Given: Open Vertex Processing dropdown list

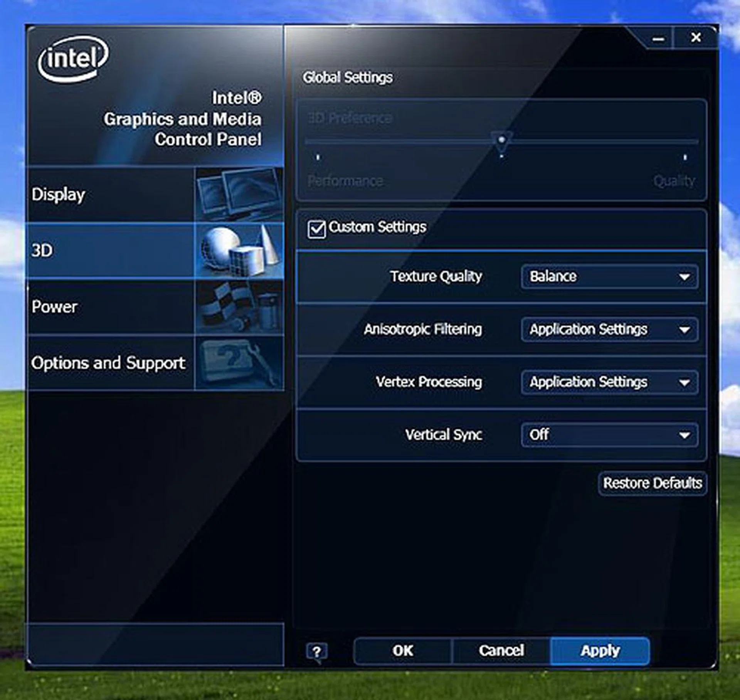Looking at the screenshot, I should tap(609, 382).
